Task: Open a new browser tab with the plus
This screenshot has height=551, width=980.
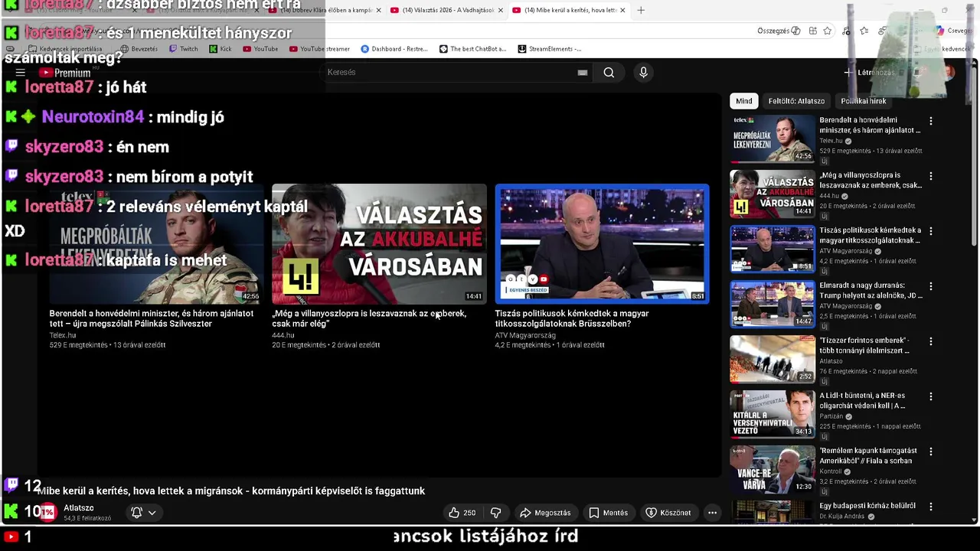Action: coord(641,10)
